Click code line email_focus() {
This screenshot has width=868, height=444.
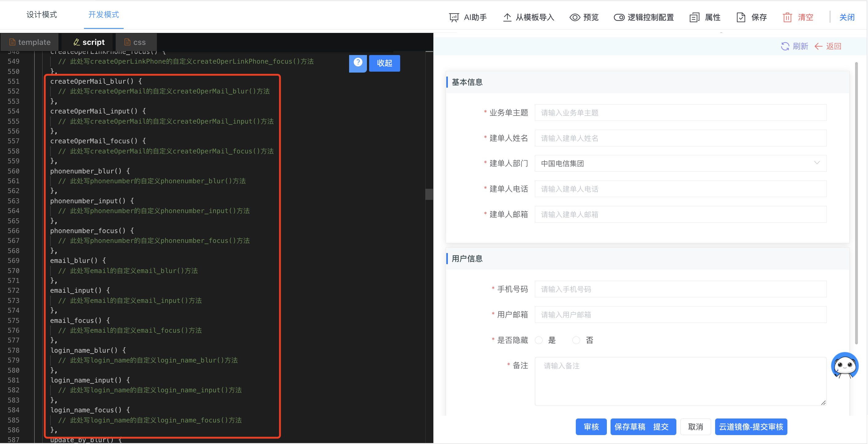click(80, 320)
